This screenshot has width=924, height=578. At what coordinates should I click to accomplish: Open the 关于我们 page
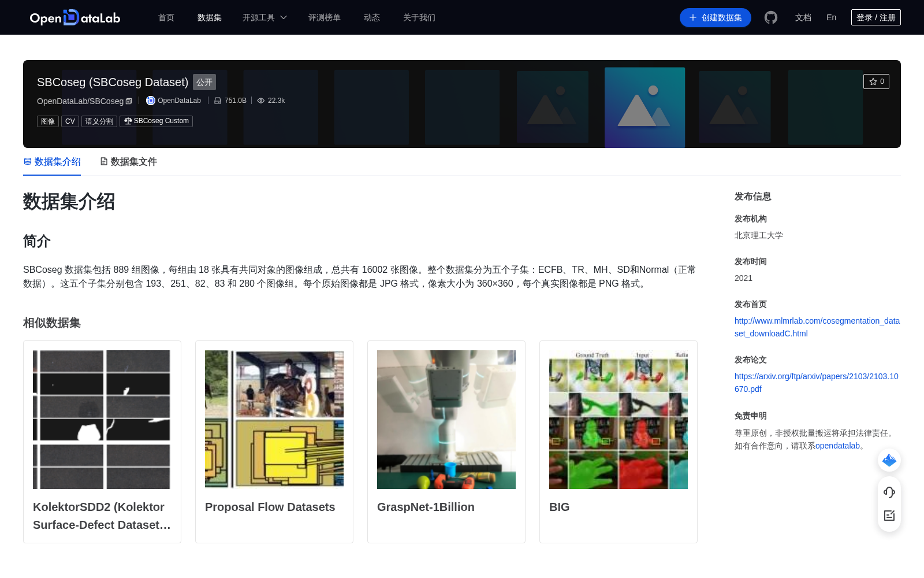tap(419, 17)
